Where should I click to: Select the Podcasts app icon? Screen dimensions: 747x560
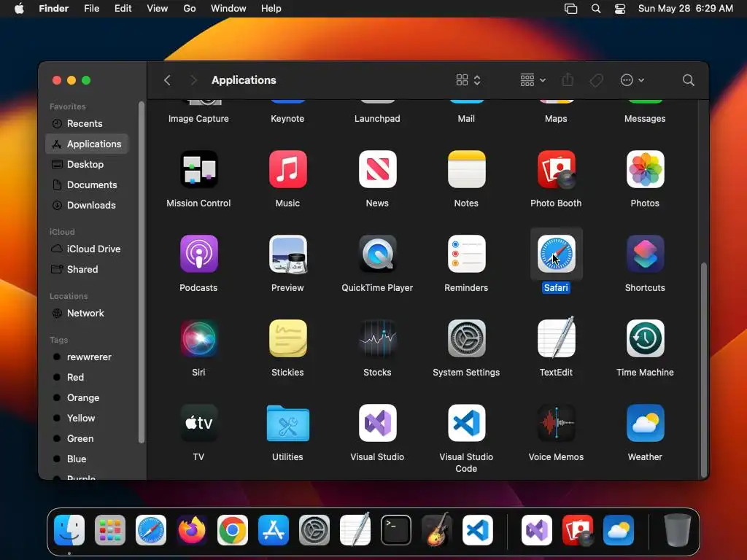(x=198, y=254)
